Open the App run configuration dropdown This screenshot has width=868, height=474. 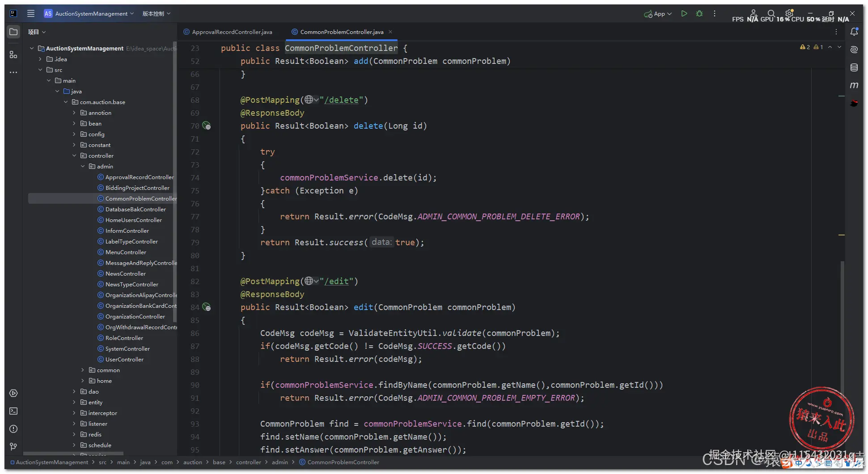click(x=658, y=13)
